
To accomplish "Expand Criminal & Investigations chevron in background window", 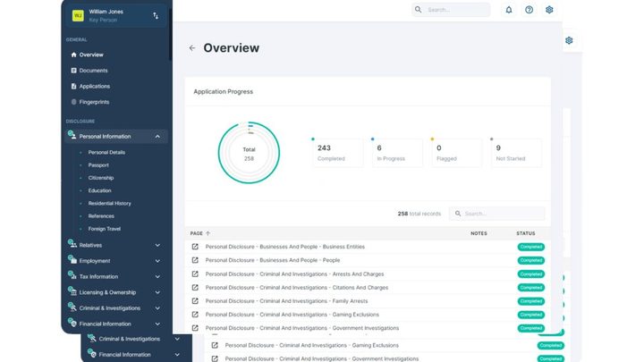I will (177, 339).
